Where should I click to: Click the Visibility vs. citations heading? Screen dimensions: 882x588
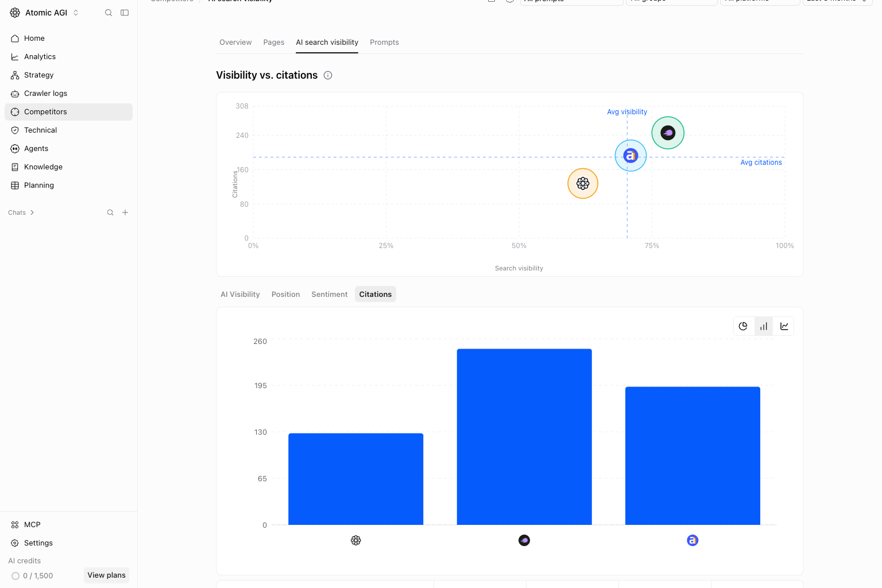coord(267,75)
